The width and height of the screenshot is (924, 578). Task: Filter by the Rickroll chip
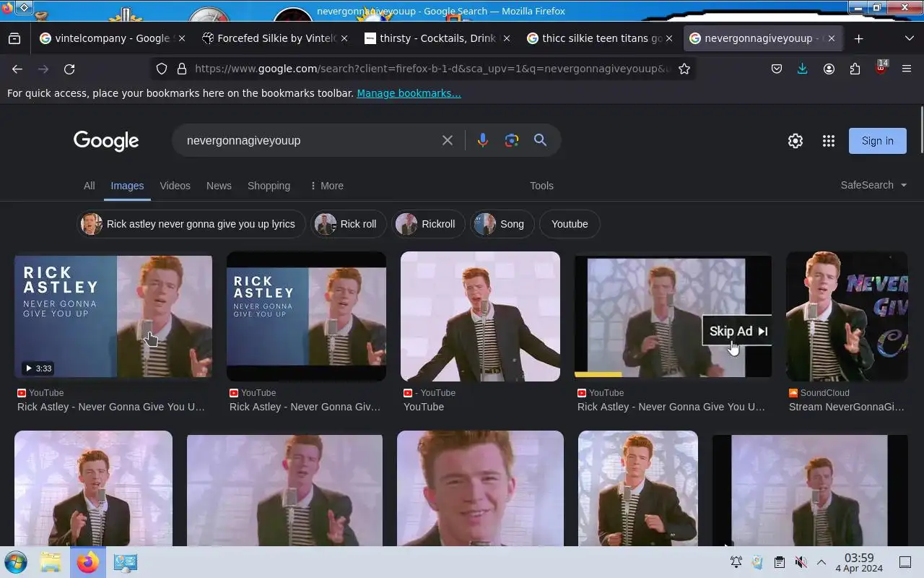(x=428, y=224)
